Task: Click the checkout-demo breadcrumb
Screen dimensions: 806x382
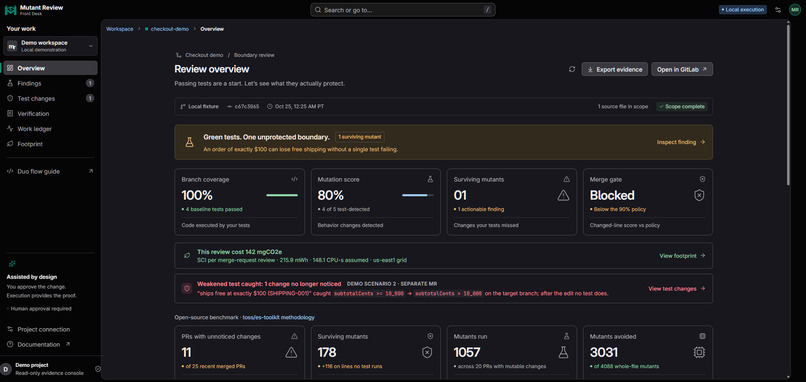Action: pos(170,29)
